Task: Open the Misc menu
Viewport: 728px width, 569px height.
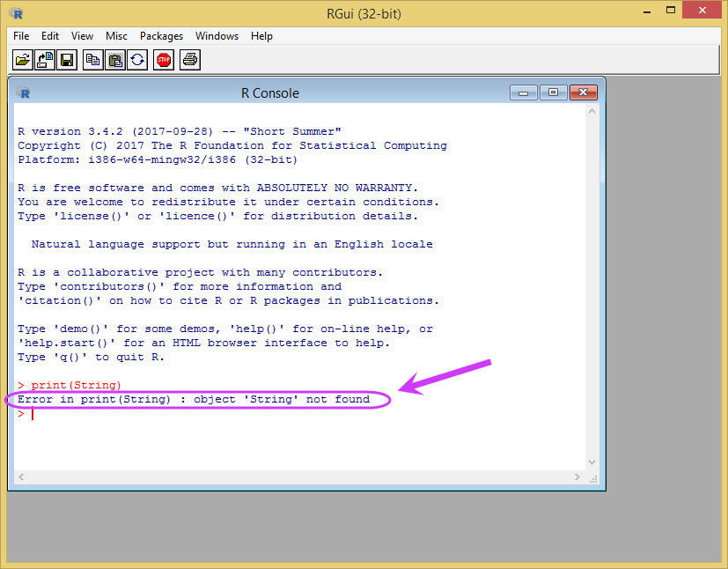Action: point(116,36)
